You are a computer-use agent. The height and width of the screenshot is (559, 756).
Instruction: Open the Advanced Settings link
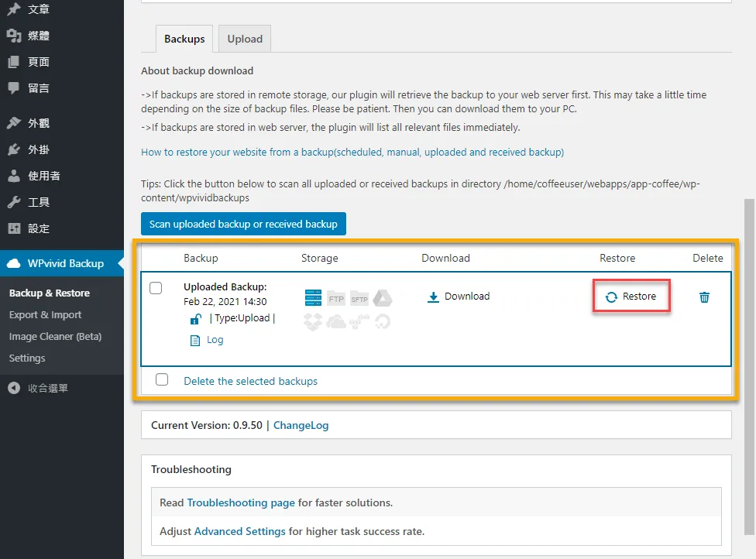(x=239, y=532)
